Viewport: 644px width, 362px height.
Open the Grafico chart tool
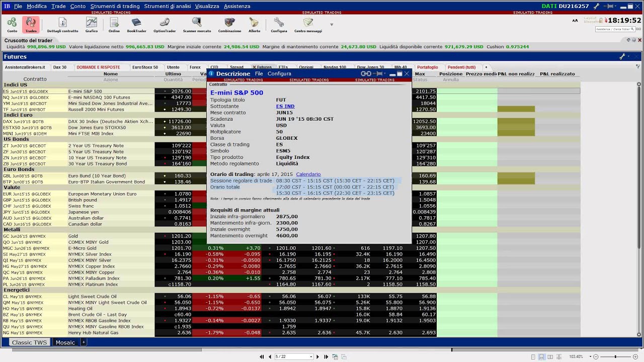click(x=92, y=25)
